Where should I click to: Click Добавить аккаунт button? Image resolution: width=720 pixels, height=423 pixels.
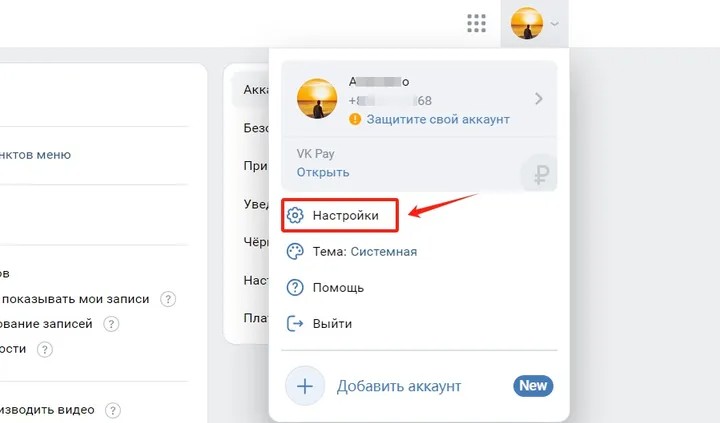click(x=398, y=386)
